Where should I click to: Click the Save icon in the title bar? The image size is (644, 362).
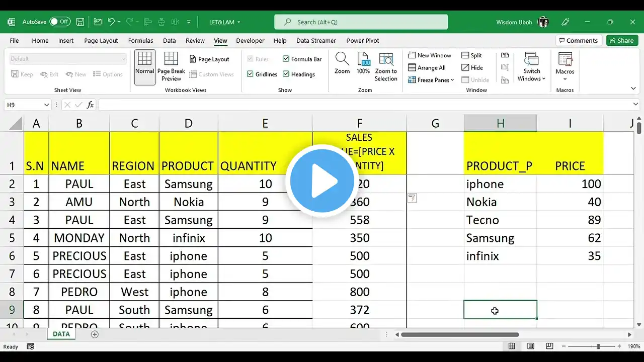(80, 22)
